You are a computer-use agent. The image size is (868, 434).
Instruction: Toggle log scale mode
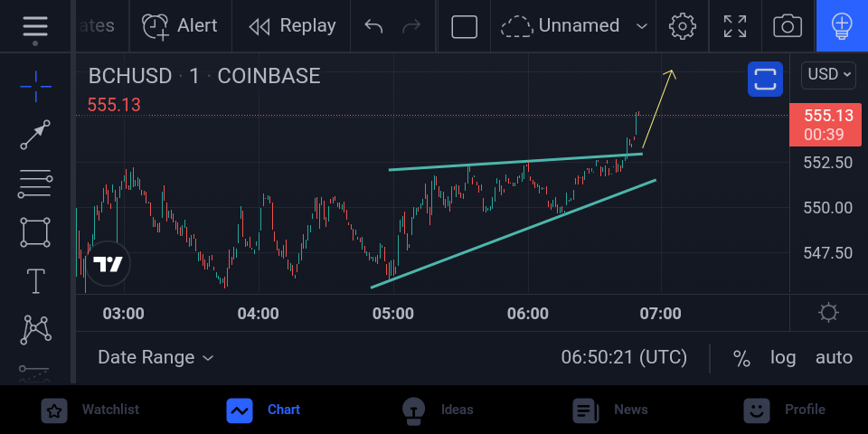tap(783, 357)
